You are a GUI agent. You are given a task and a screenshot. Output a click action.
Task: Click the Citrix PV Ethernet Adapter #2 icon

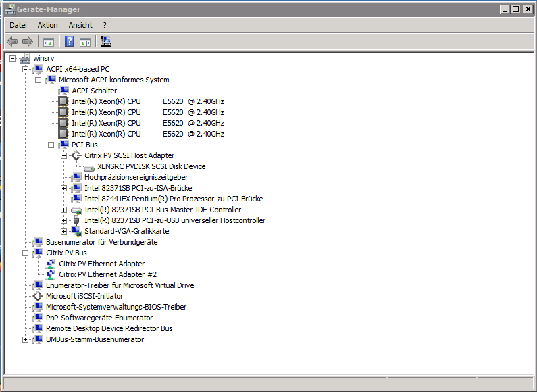pos(51,275)
